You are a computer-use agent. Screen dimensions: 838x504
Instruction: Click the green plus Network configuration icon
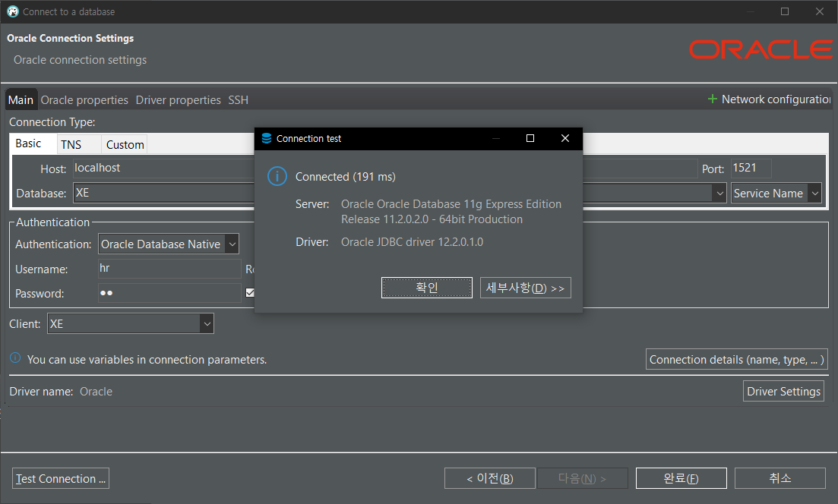point(712,99)
